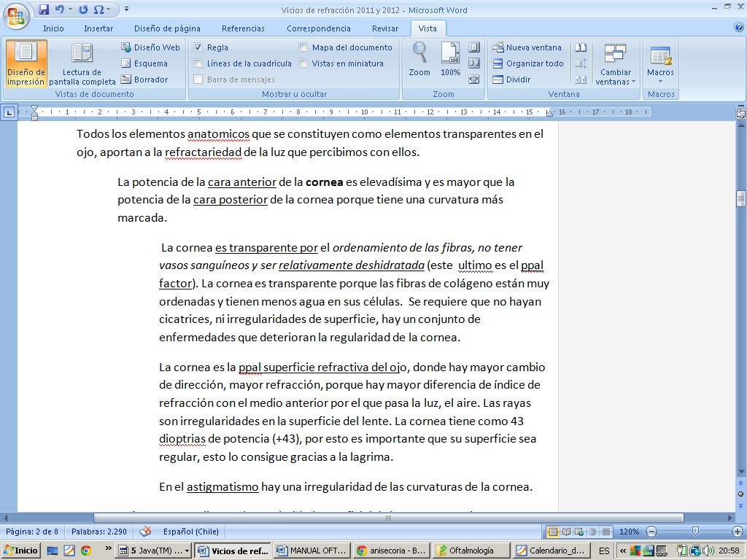Enable Líneas de la cuadrícula checkbox
747x560 pixels.
click(x=198, y=63)
